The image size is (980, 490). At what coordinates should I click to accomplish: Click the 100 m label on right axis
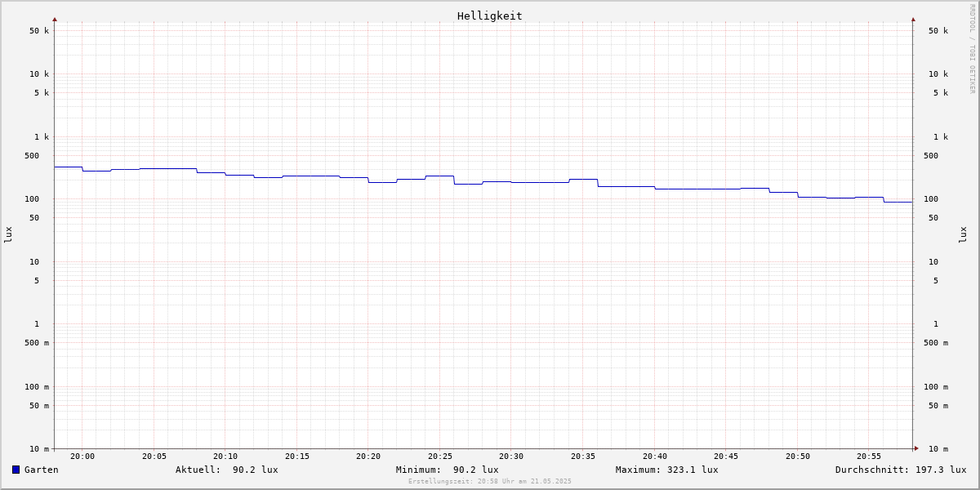click(936, 387)
